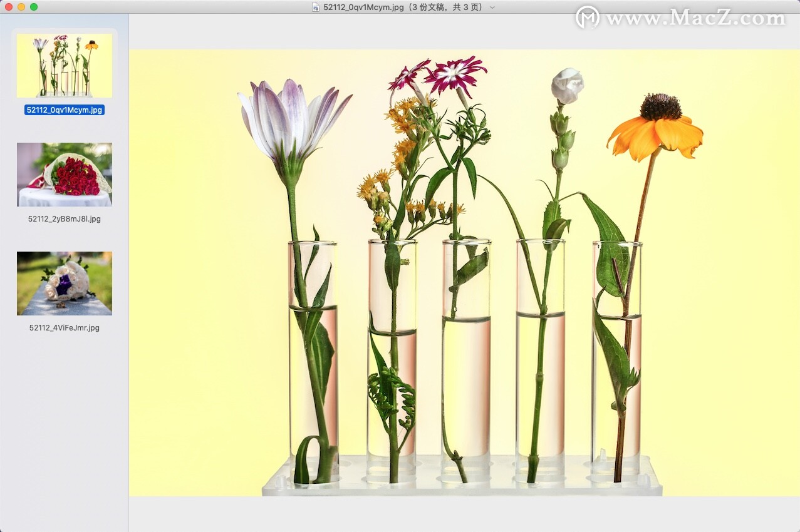Open the title dropdown chevron beside document name

(x=492, y=7)
